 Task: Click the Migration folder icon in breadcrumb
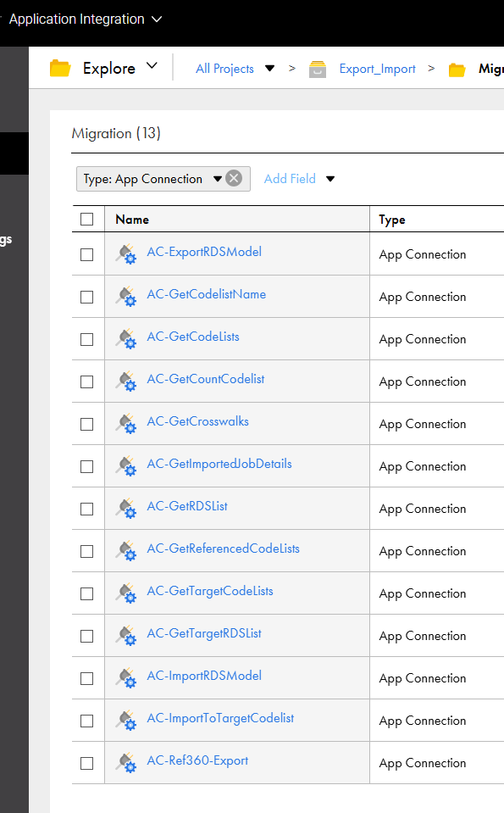click(x=457, y=70)
